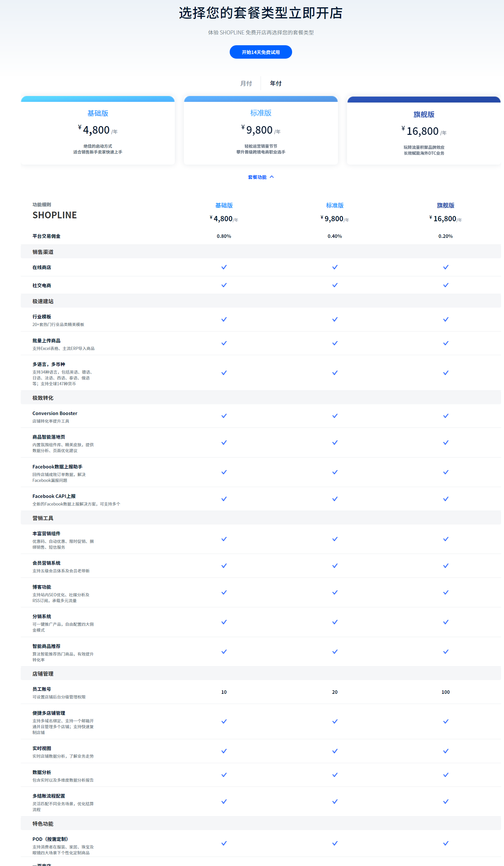Click the 员工账号 value 100 for 旗舰版

pos(446,692)
